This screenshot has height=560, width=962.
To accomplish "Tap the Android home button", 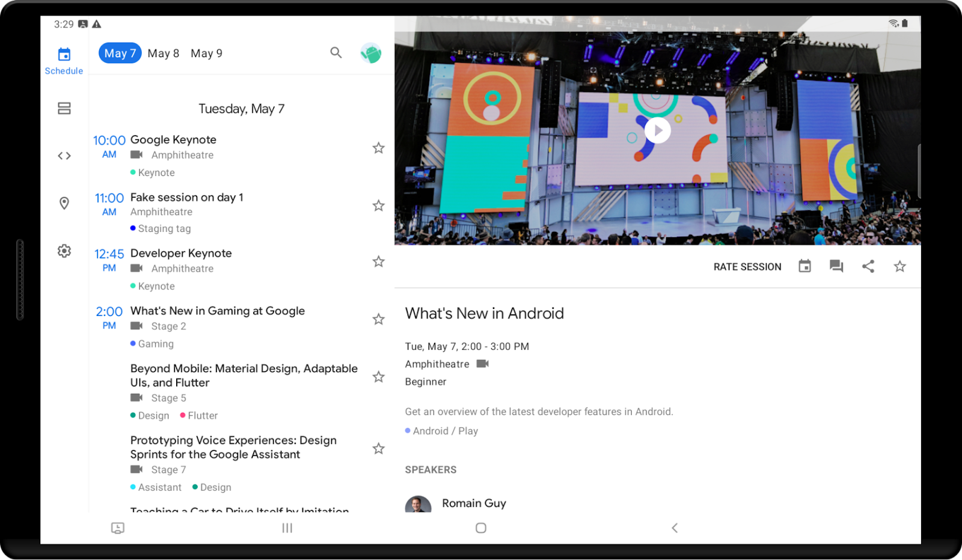I will pos(481,528).
